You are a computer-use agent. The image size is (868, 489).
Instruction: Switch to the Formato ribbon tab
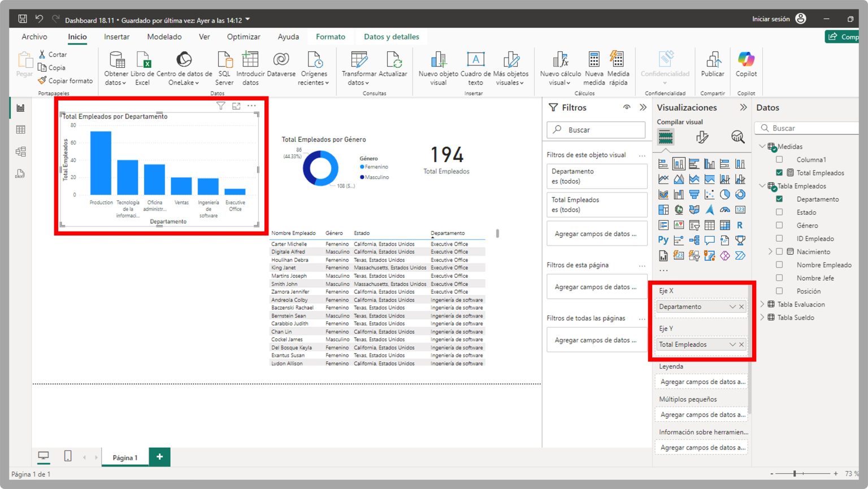click(x=331, y=36)
